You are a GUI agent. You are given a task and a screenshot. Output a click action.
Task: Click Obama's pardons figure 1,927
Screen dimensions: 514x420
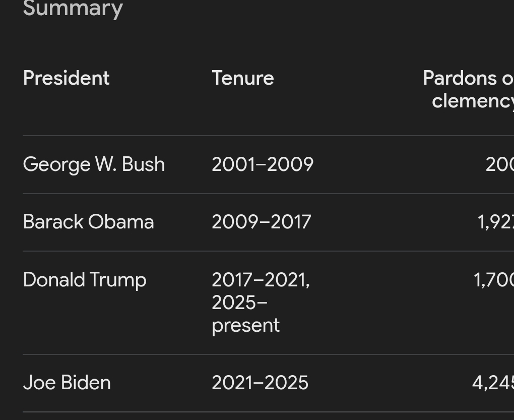495,222
